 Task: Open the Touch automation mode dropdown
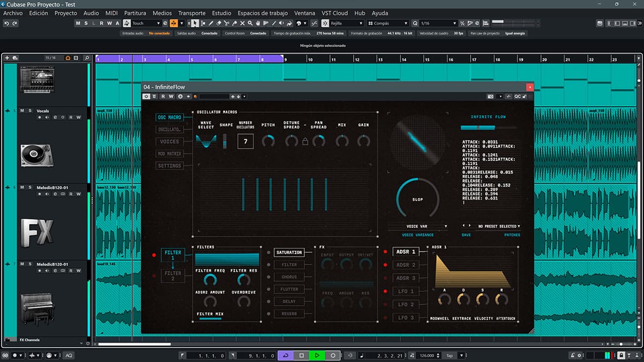[x=146, y=23]
